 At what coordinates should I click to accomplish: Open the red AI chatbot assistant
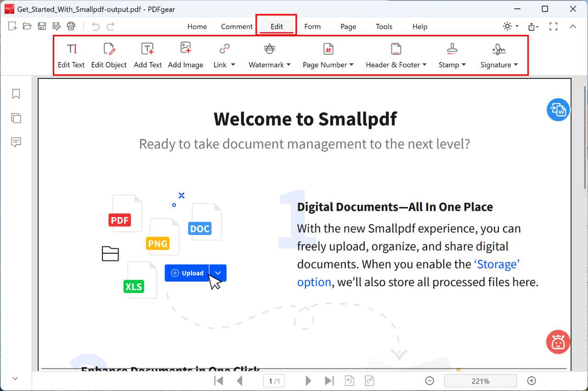pyautogui.click(x=558, y=342)
